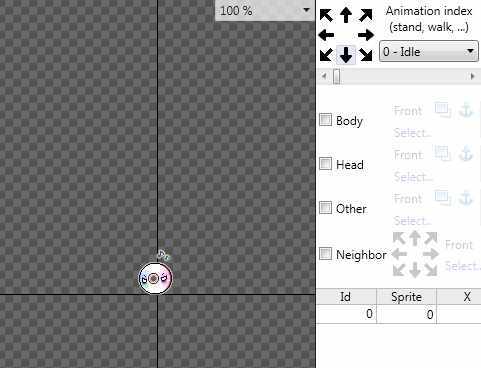The height and width of the screenshot is (368, 481).
Task: Enable the Other checkbox
Action: (325, 208)
